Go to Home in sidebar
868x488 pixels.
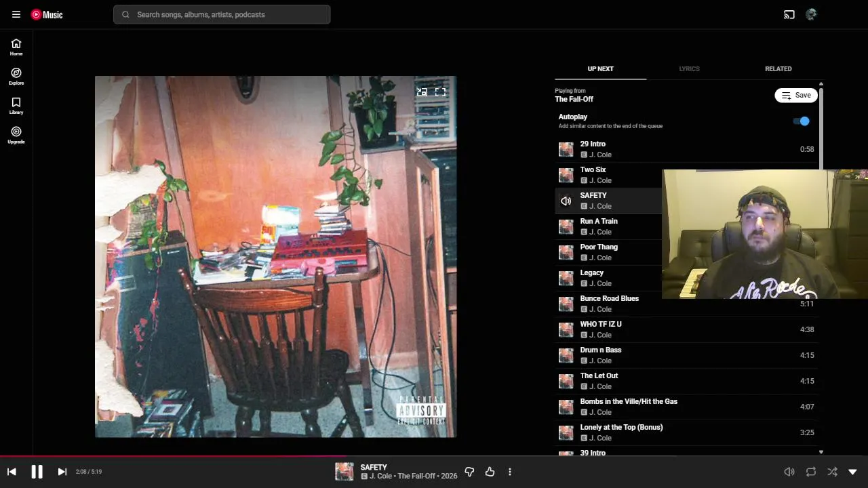[x=16, y=47]
